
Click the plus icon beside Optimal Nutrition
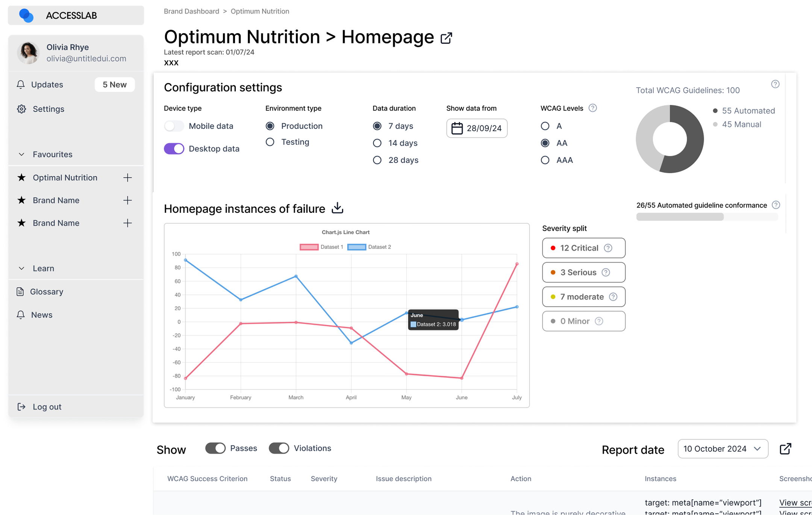tap(128, 177)
